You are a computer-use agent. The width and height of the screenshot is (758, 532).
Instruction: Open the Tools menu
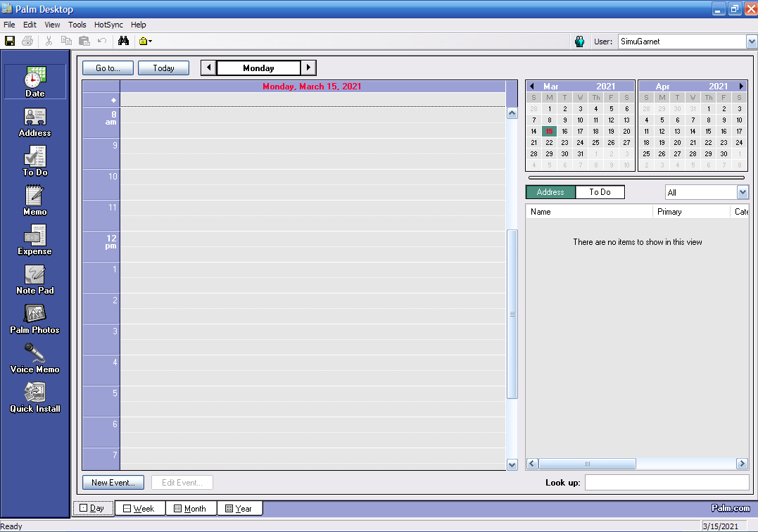pos(77,25)
